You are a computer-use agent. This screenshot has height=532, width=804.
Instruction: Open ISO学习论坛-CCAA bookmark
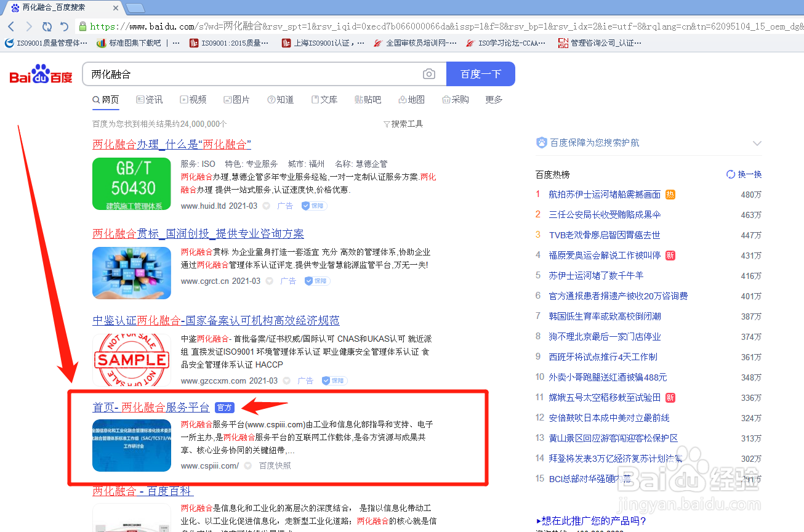point(507,43)
